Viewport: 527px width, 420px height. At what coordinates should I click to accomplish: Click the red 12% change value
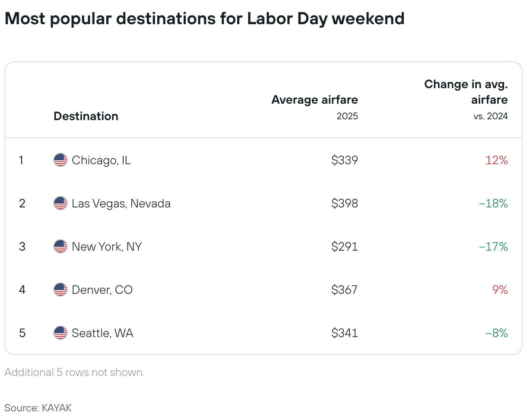[x=496, y=160]
